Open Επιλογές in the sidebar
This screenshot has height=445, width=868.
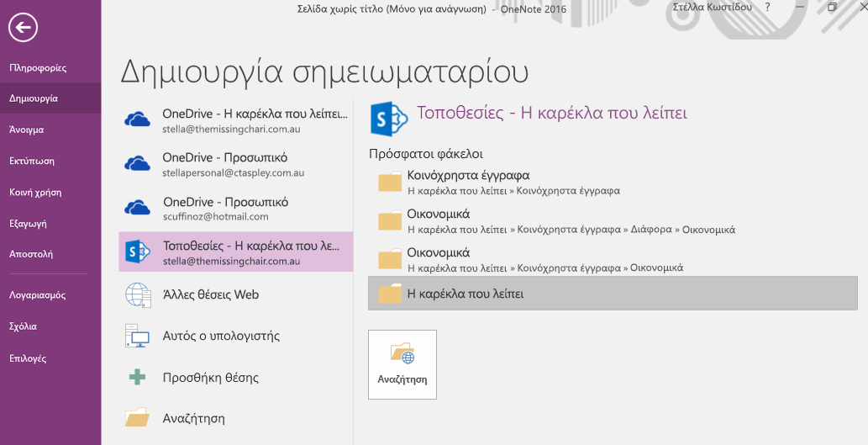[28, 358]
